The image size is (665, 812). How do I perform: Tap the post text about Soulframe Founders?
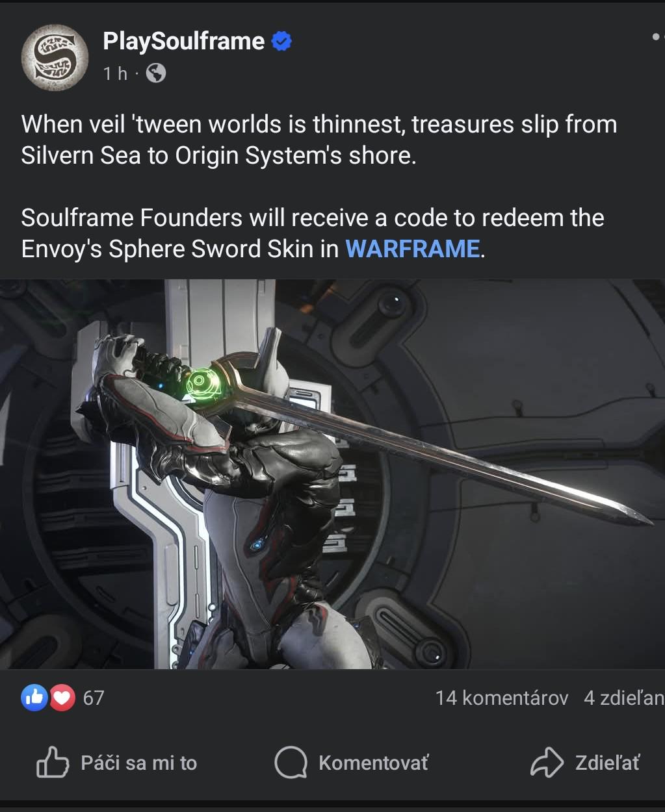tap(313, 233)
